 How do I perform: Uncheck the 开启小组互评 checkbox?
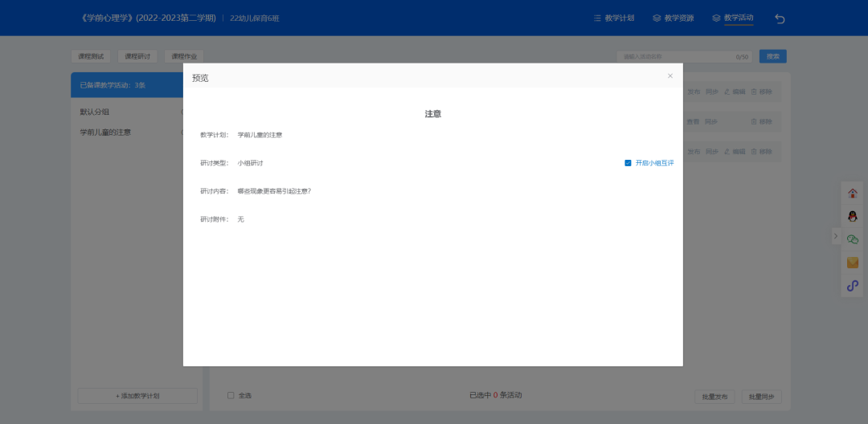point(628,163)
